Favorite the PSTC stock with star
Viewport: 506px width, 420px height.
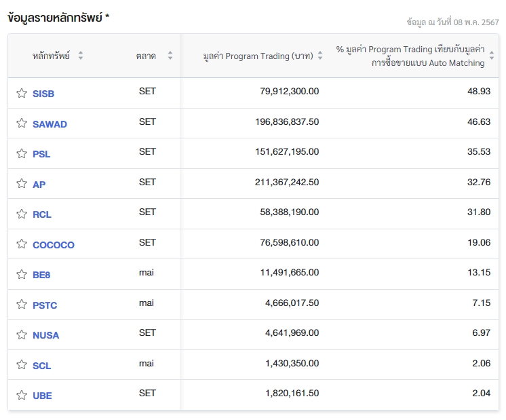(x=22, y=305)
